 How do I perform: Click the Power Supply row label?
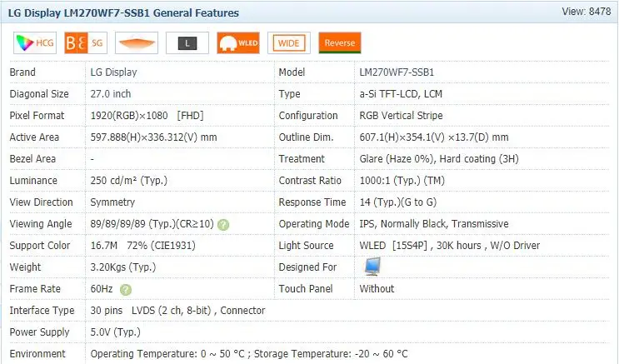tap(39, 332)
